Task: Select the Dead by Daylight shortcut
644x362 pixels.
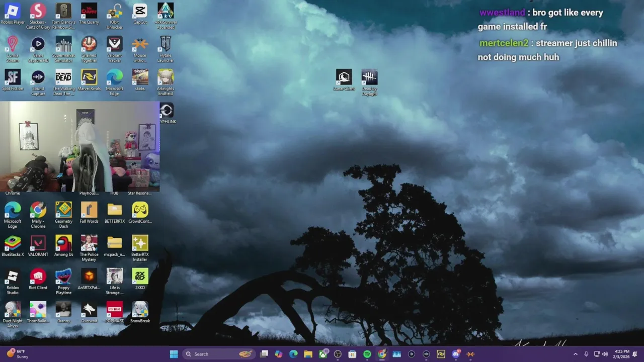Action: coord(369,82)
